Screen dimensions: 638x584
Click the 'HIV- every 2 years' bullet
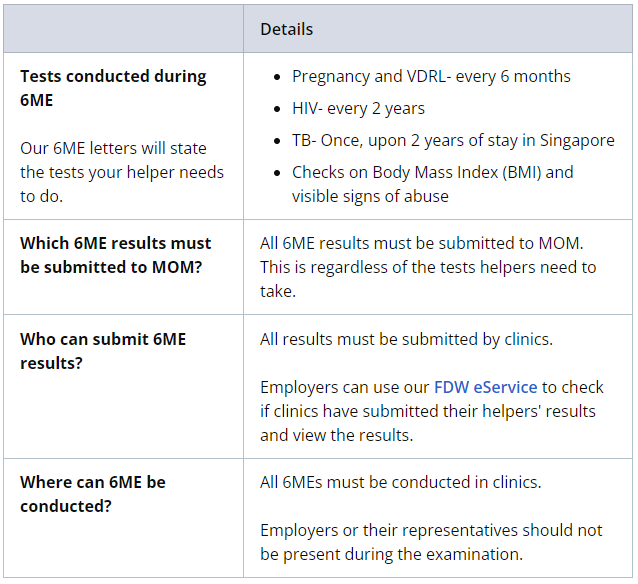(x=358, y=108)
